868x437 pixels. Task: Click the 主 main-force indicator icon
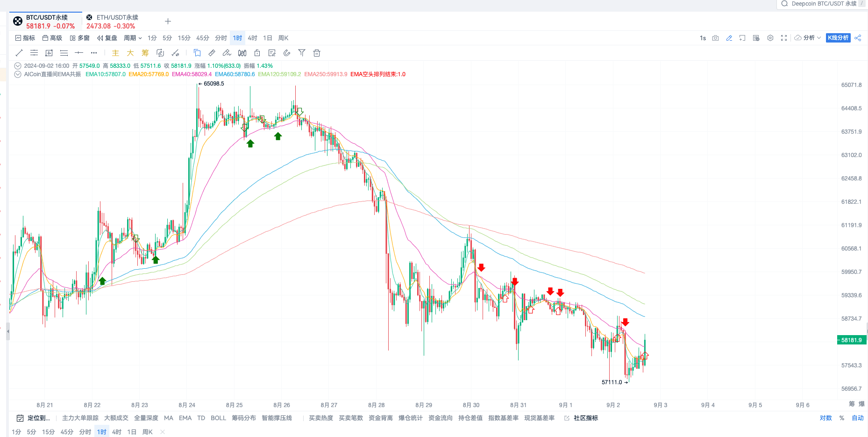click(x=115, y=53)
